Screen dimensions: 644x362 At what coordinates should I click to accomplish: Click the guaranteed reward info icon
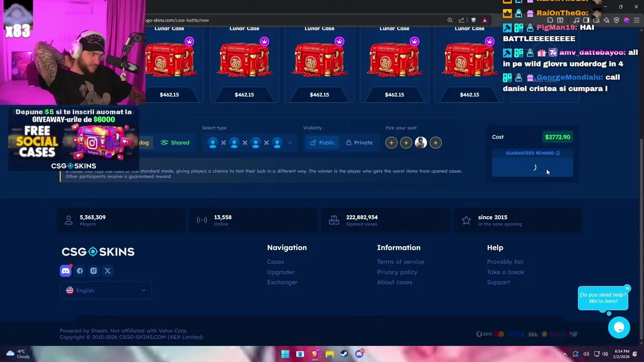click(557, 153)
